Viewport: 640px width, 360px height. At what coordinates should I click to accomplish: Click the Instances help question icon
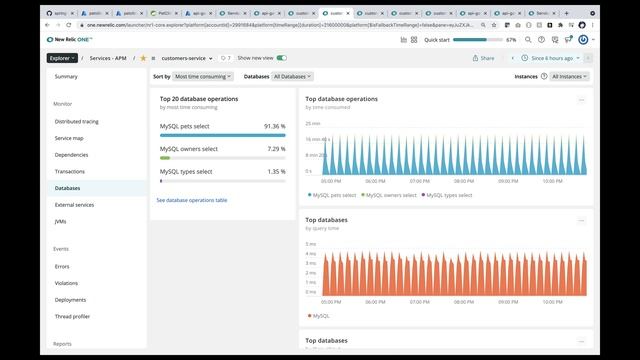click(544, 76)
